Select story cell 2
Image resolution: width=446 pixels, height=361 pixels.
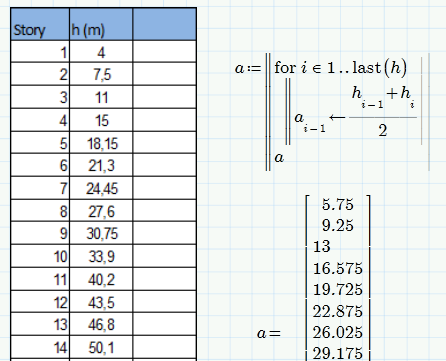pos(40,74)
